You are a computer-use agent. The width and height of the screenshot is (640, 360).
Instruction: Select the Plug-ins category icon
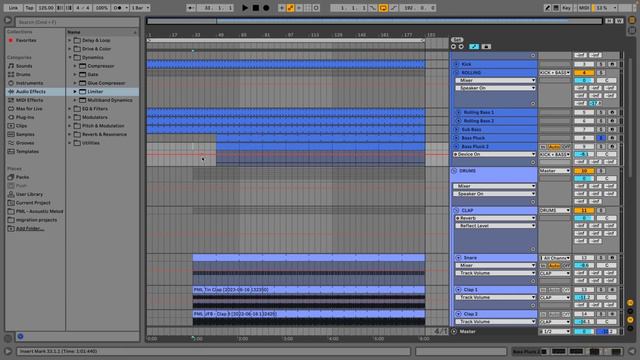11,117
